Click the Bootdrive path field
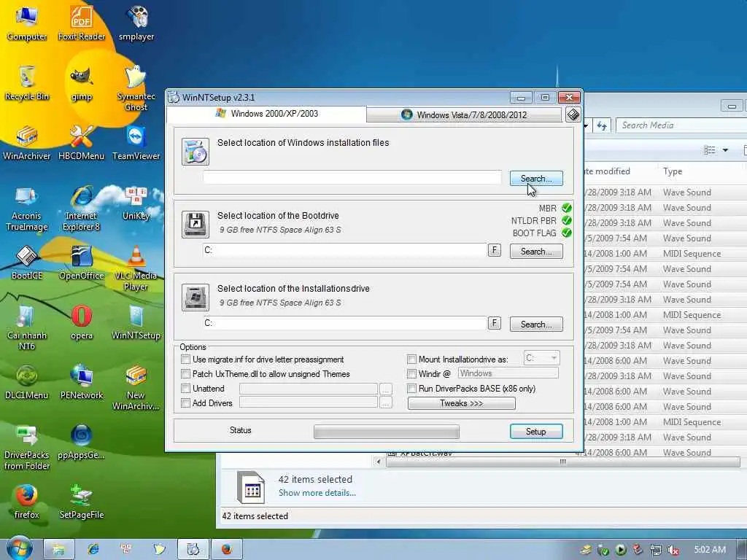The width and height of the screenshot is (747, 560). click(x=345, y=250)
